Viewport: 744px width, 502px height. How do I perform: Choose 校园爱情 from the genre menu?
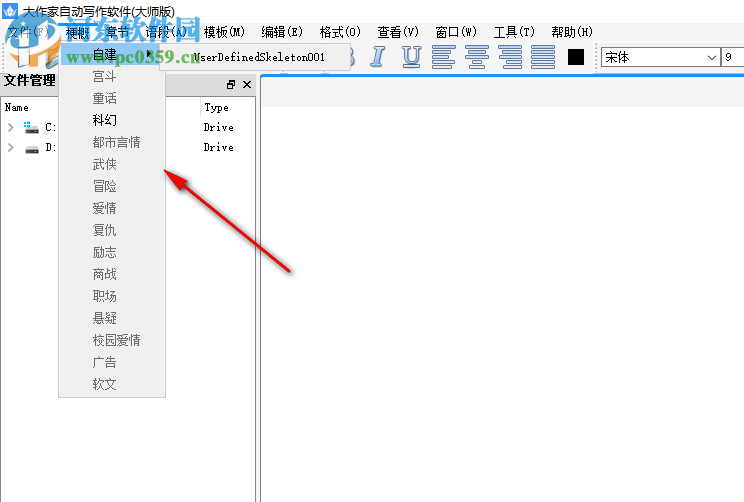click(x=112, y=340)
